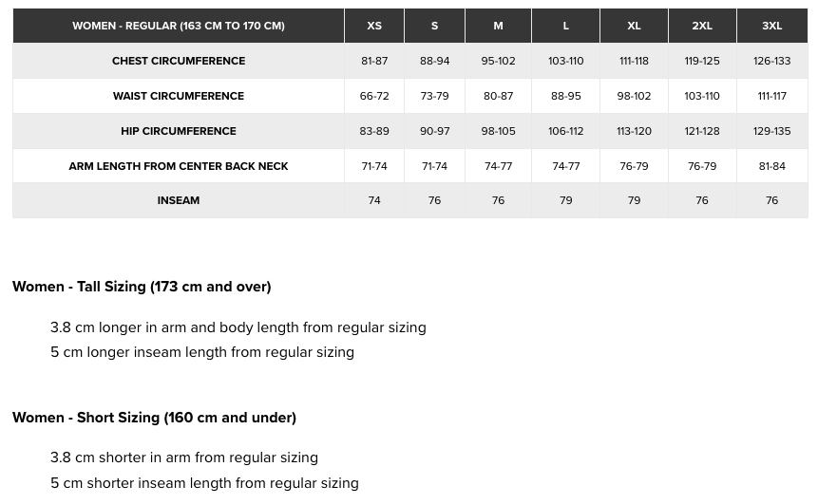The height and width of the screenshot is (504, 818).
Task: Click hip value 129-135 for 3XL
Action: pyautogui.click(x=771, y=131)
